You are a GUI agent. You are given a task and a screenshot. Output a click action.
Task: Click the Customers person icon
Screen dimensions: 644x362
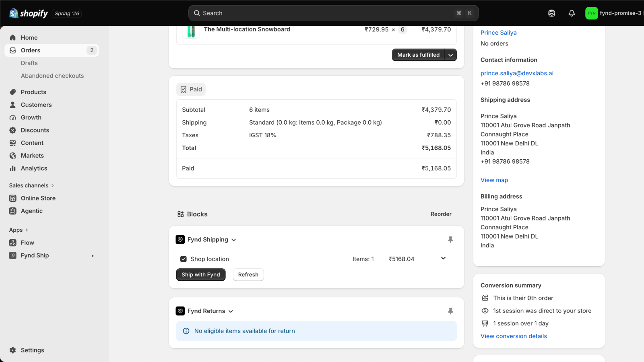[x=13, y=105]
